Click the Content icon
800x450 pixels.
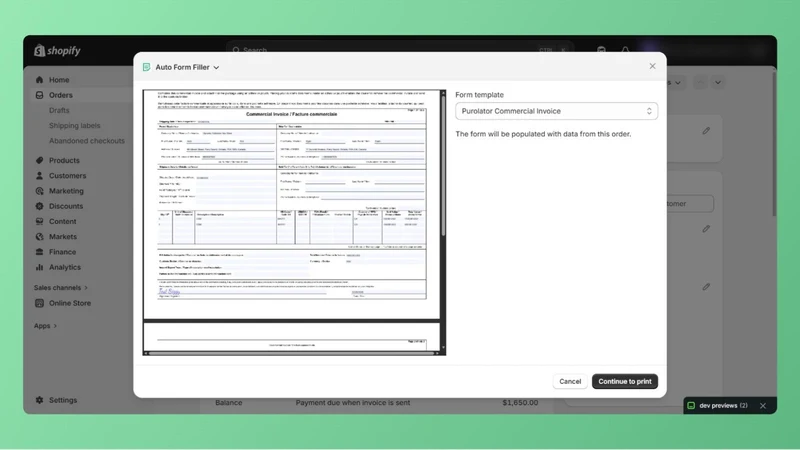click(x=39, y=221)
